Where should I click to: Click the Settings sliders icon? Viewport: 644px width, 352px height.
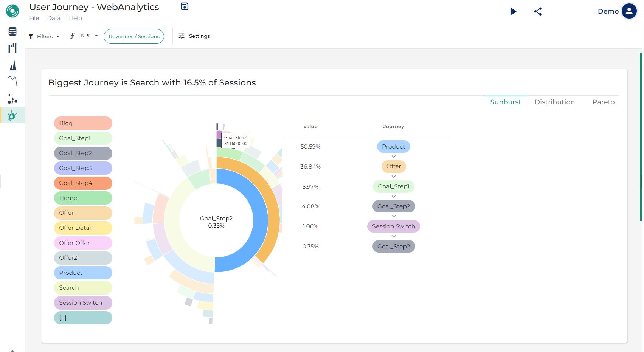pyautogui.click(x=182, y=36)
